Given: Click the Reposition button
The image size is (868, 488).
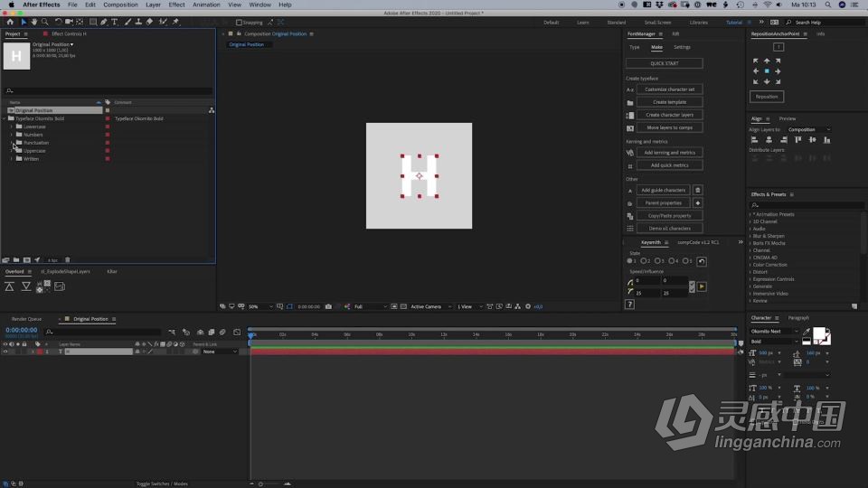Looking at the screenshot, I should 766,97.
